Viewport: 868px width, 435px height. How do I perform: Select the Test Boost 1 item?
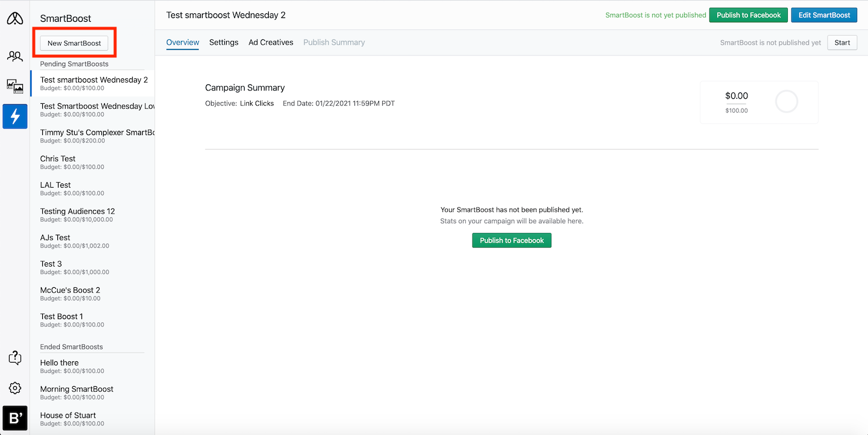click(92, 320)
